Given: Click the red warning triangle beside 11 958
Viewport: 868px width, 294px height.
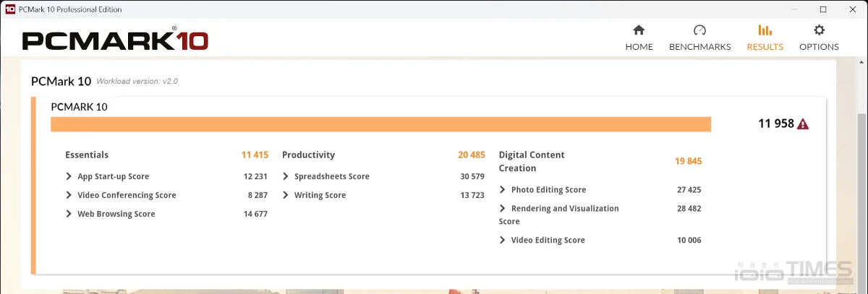Looking at the screenshot, I should [x=803, y=124].
